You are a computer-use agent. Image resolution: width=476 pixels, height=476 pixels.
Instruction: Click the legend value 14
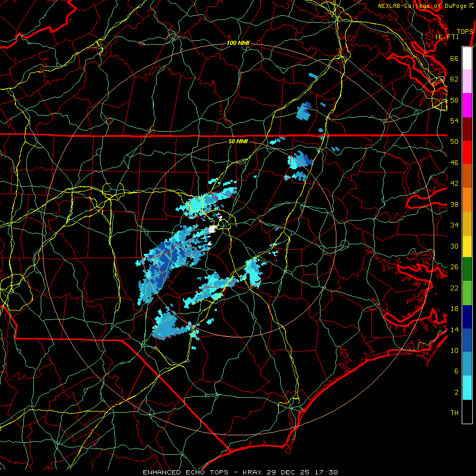(x=454, y=329)
